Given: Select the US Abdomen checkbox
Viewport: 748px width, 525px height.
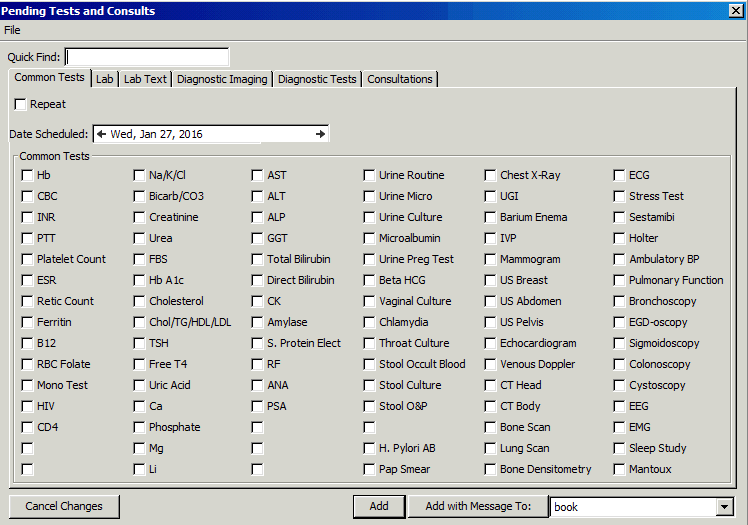Looking at the screenshot, I should (x=490, y=301).
